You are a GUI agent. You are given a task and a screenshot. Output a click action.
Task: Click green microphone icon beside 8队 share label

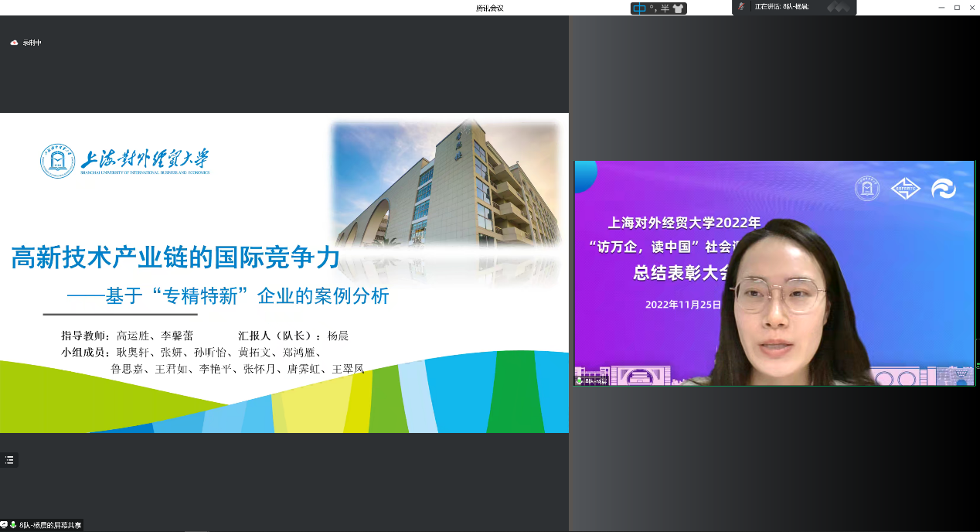[x=13, y=525]
